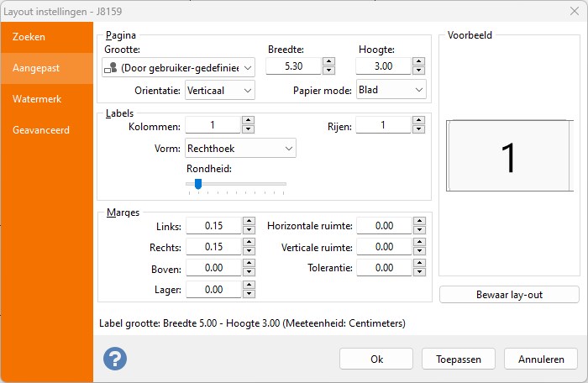Increase Rijen count with up arrow
This screenshot has height=383, width=588.
(419, 120)
